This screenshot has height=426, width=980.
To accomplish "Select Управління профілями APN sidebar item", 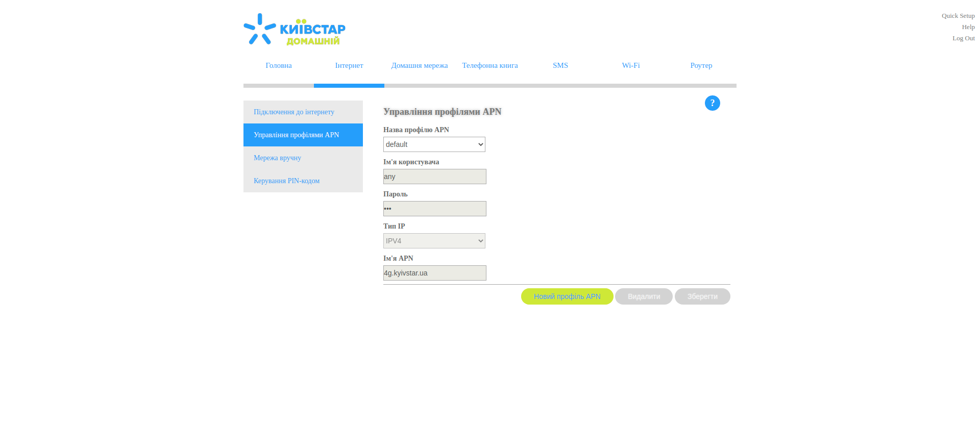I will pos(297,135).
